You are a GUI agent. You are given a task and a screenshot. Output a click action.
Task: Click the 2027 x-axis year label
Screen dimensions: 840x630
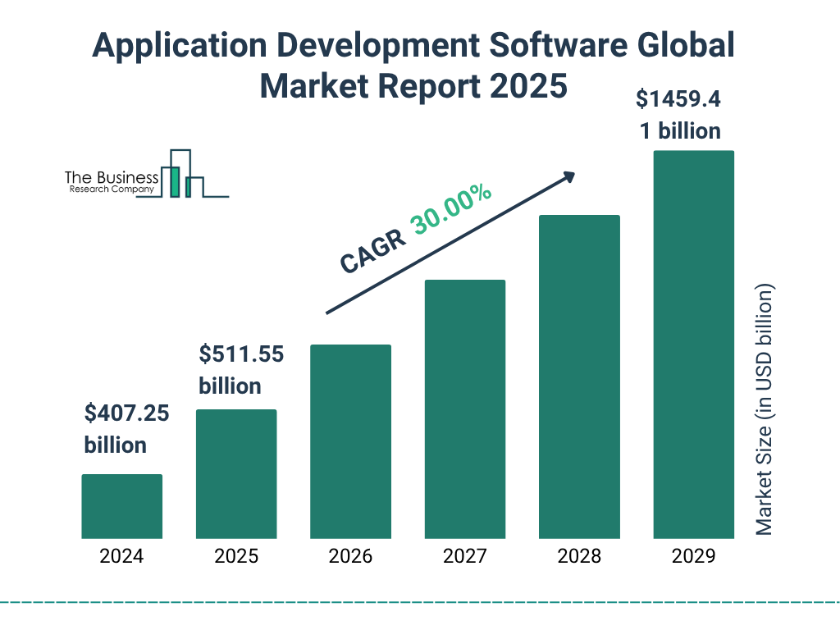(x=464, y=556)
